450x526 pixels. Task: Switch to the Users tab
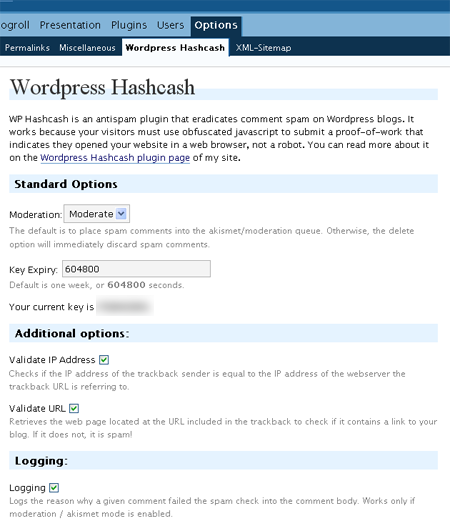(x=170, y=25)
